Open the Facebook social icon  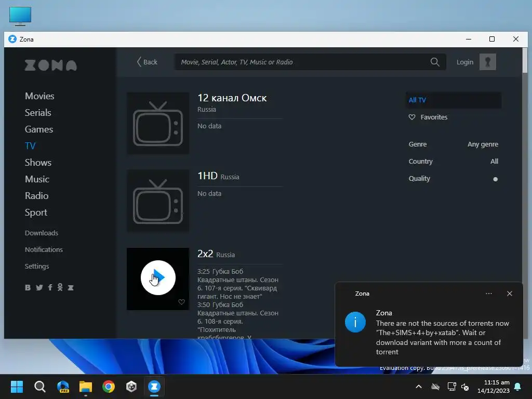tap(50, 288)
